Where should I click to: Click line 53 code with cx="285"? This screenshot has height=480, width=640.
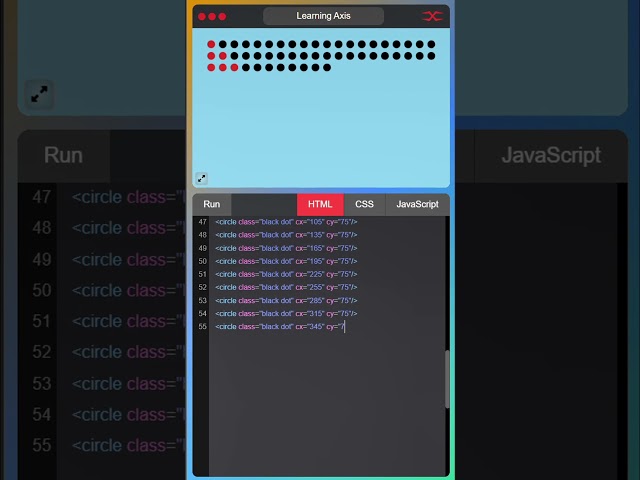(x=286, y=300)
